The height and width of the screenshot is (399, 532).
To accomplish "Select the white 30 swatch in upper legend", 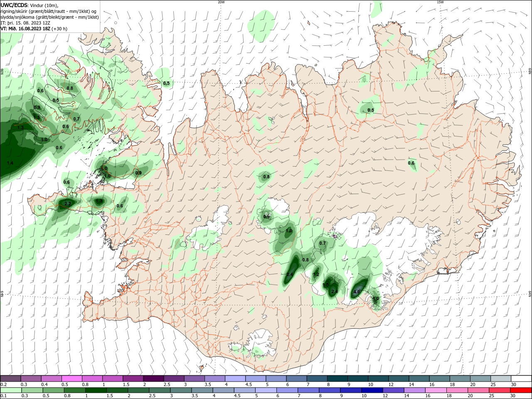I will pyautogui.click(x=521, y=378).
